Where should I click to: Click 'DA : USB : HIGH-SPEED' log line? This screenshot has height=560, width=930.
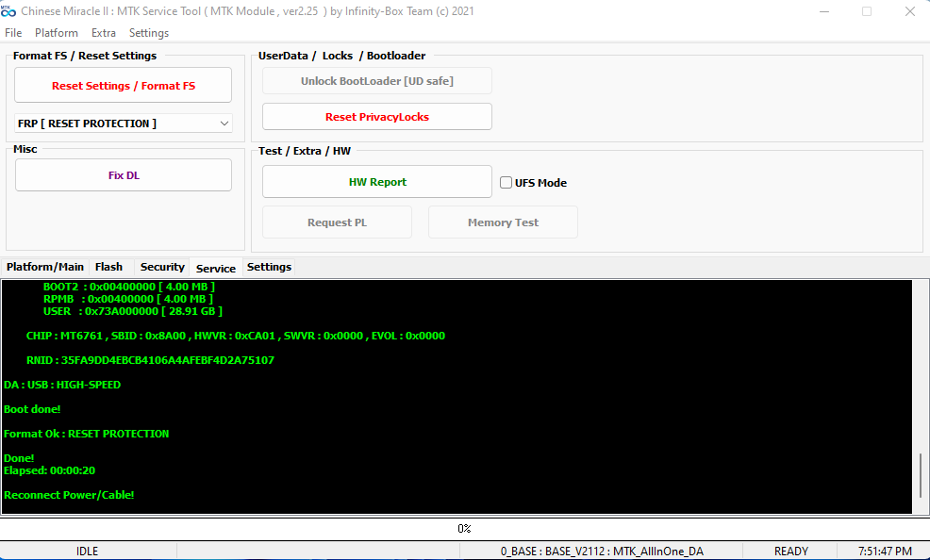[x=62, y=385]
